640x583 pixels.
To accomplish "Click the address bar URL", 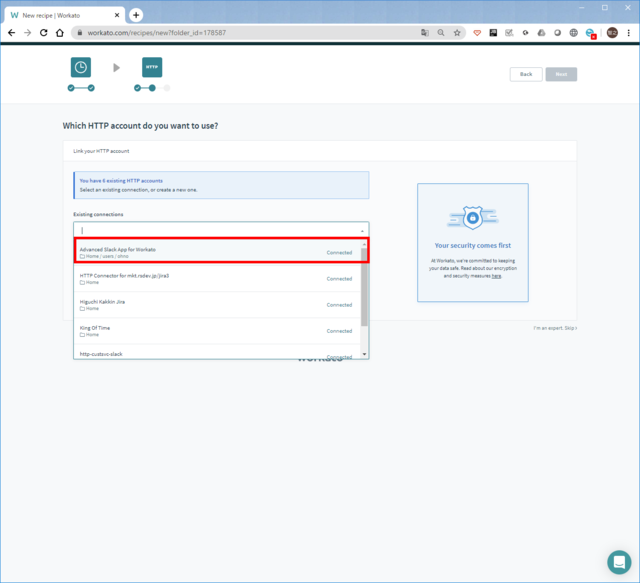I will [x=157, y=33].
